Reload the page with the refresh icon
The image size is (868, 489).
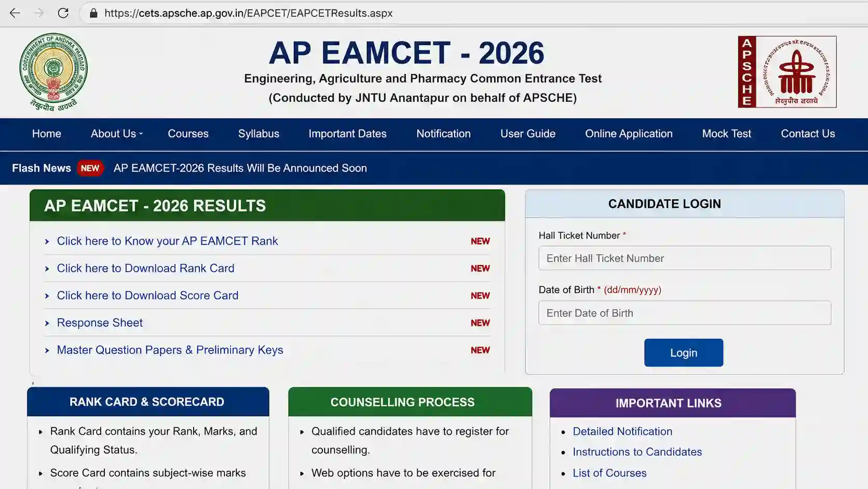click(63, 13)
